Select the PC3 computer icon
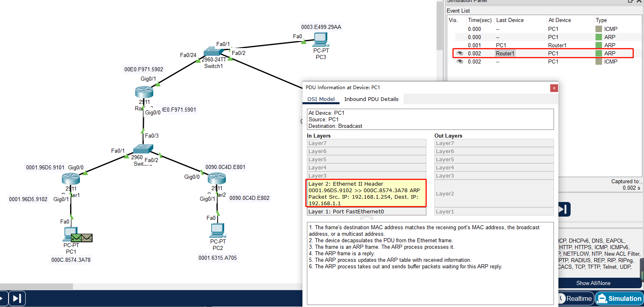 click(321, 39)
